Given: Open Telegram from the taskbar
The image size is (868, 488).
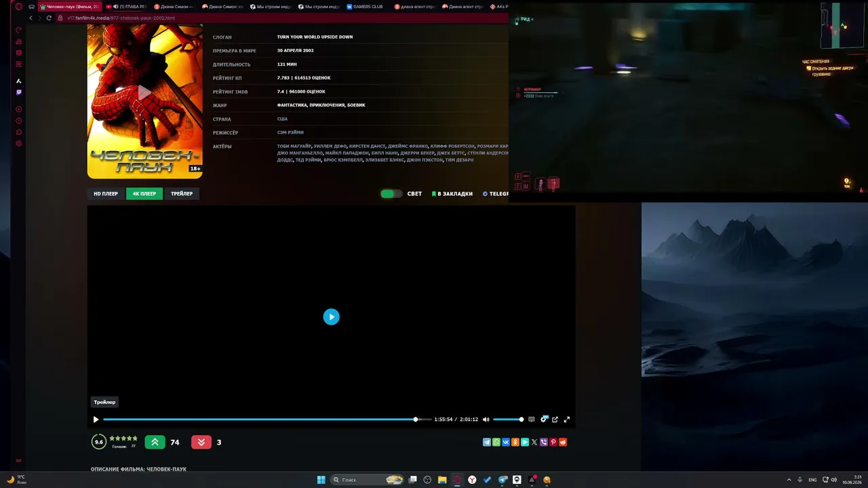Looking at the screenshot, I should [502, 480].
